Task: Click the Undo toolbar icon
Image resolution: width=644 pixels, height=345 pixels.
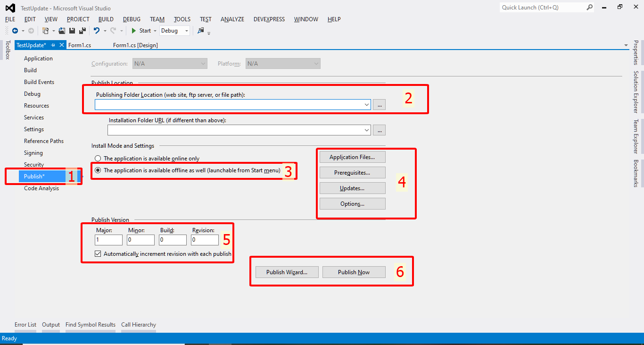Action: [97, 31]
